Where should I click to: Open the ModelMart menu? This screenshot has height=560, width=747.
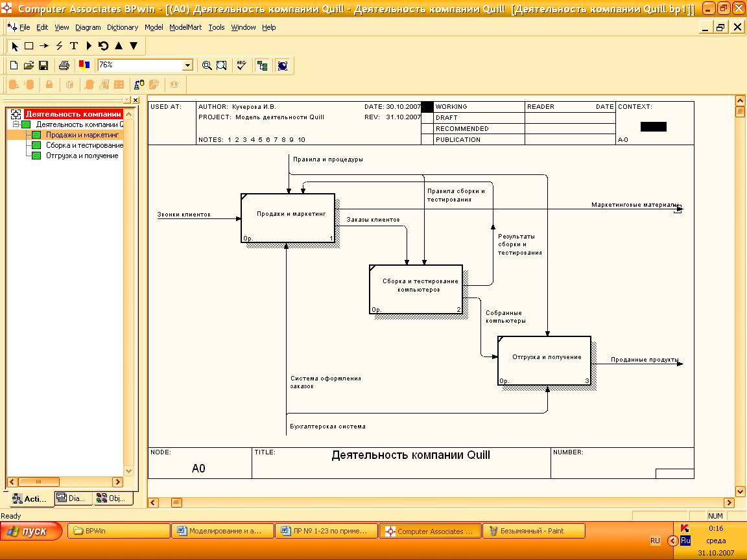tap(185, 27)
